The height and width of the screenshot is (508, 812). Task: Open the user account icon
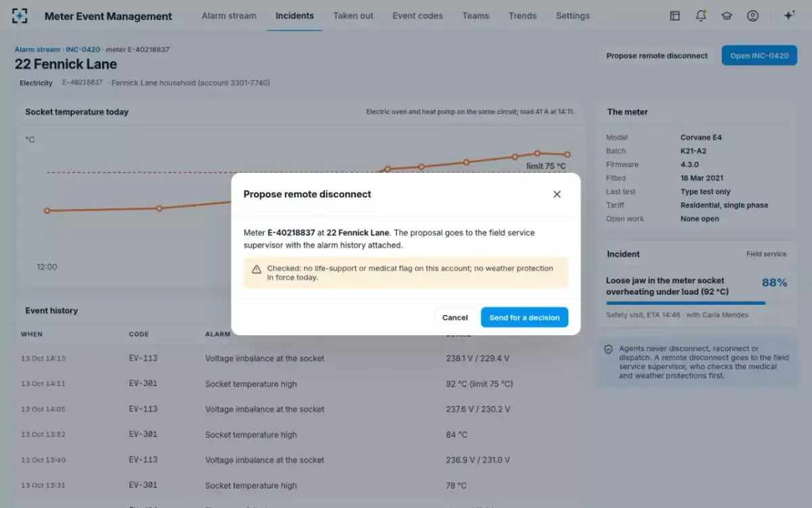click(x=752, y=16)
